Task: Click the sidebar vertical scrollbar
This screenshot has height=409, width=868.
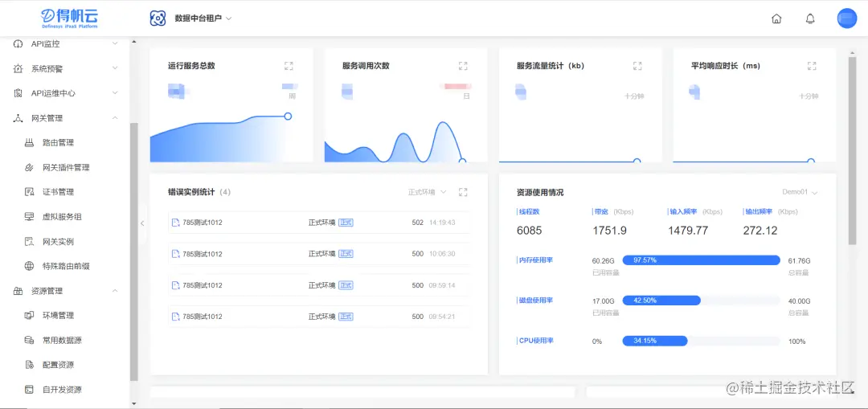Action: point(133,252)
